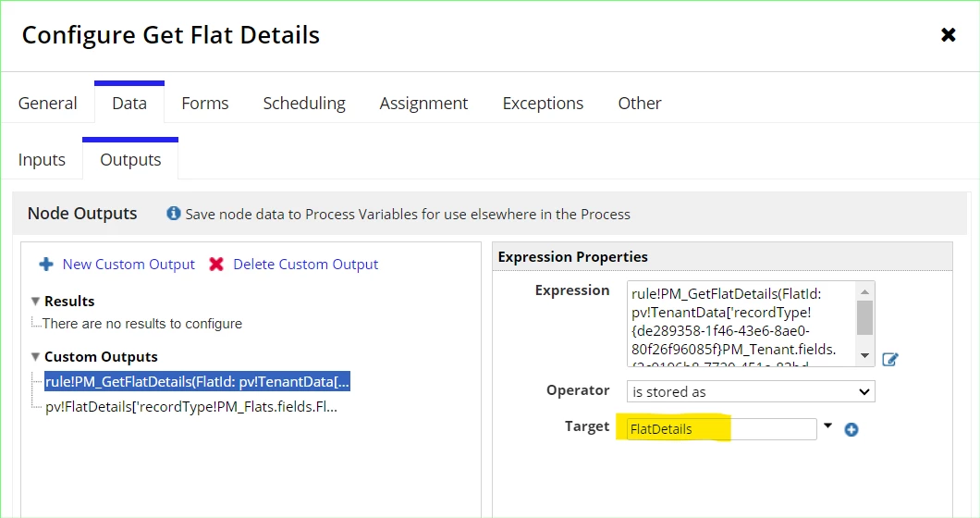Collapse the Results tree section
Image resolution: width=980 pixels, height=518 pixels.
(x=36, y=301)
